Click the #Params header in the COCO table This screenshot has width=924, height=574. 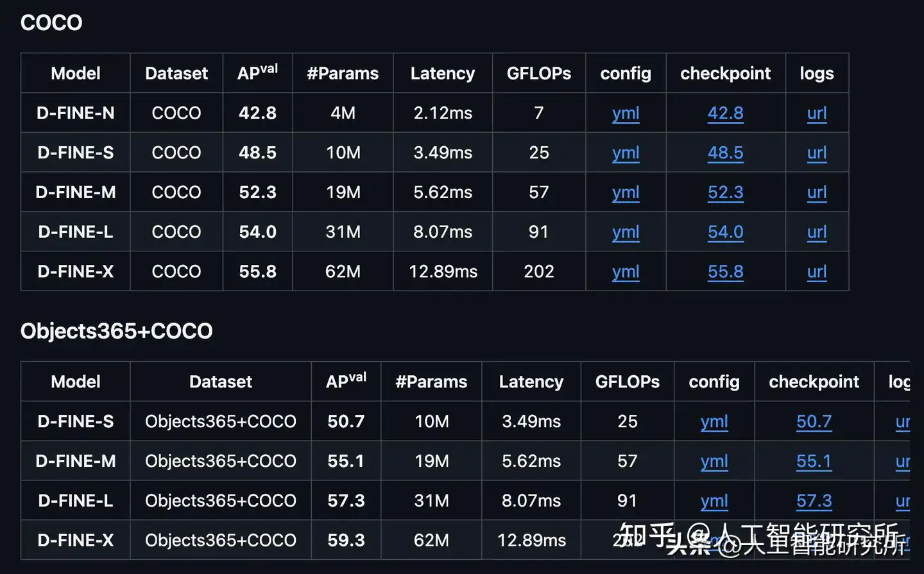343,73
